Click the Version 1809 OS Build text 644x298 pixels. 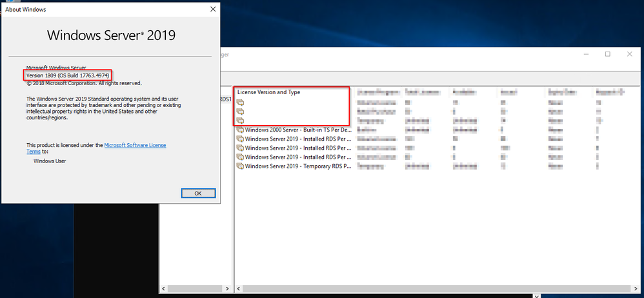tap(68, 75)
